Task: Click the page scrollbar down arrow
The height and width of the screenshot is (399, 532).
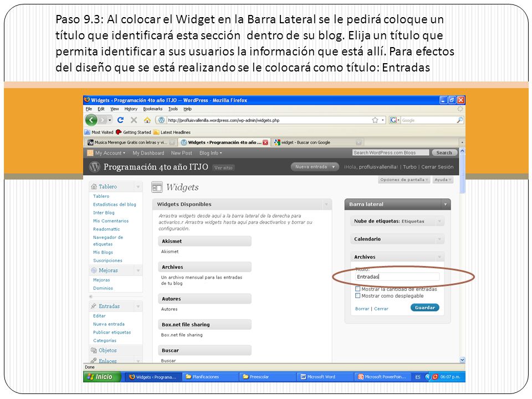Action: coord(462,360)
